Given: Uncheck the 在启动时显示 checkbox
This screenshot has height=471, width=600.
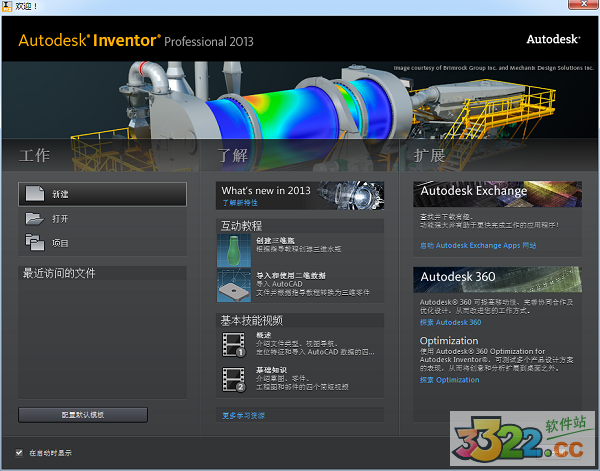Looking at the screenshot, I should [x=19, y=453].
